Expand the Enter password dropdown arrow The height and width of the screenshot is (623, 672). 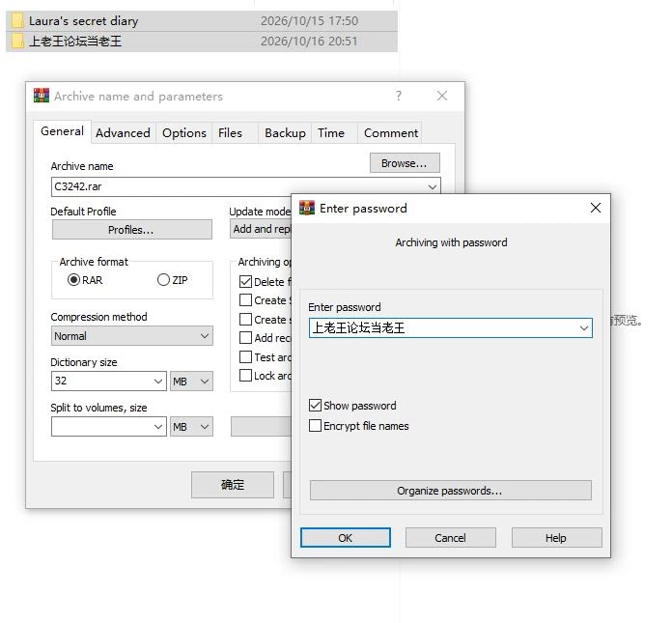coord(584,328)
